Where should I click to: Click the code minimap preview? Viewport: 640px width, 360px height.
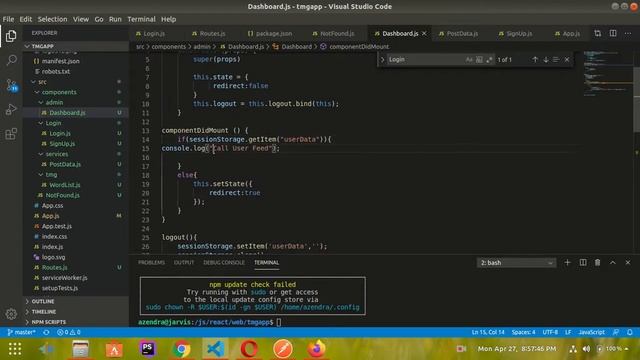pyautogui.click(x=608, y=73)
